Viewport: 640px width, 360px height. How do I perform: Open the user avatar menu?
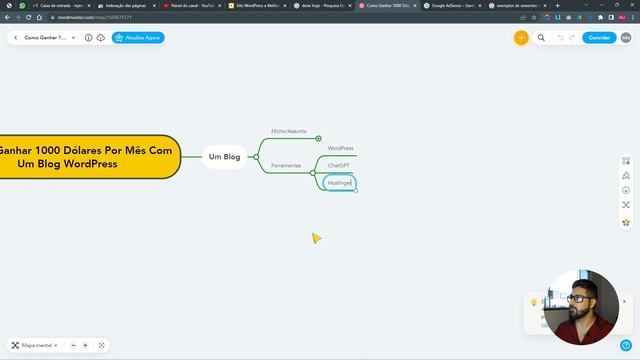tap(626, 38)
